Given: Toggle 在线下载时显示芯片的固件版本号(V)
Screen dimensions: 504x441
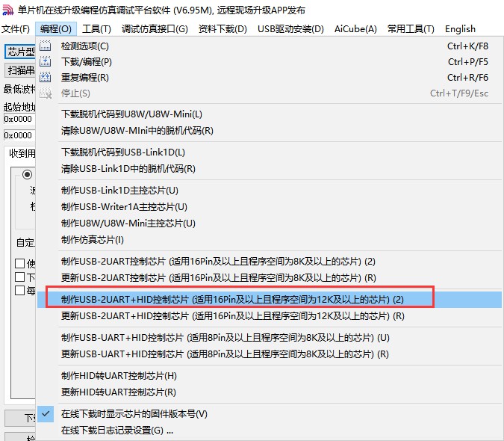Looking at the screenshot, I should click(270, 414).
